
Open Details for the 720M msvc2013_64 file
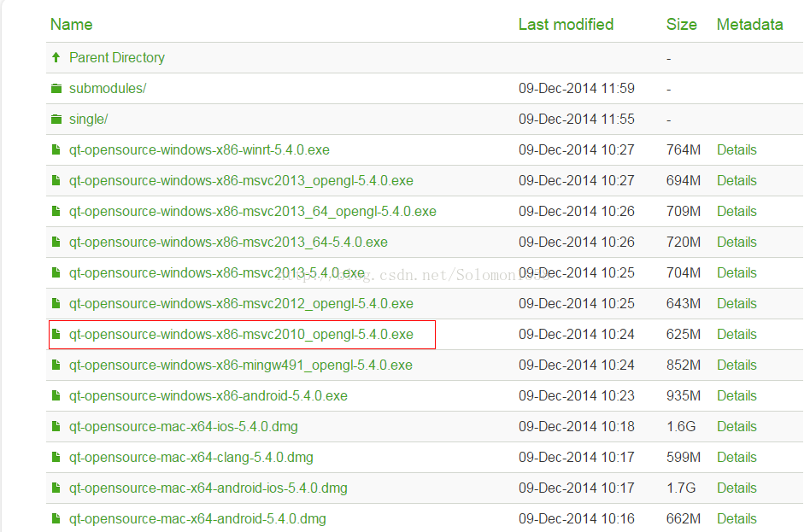[x=737, y=243]
